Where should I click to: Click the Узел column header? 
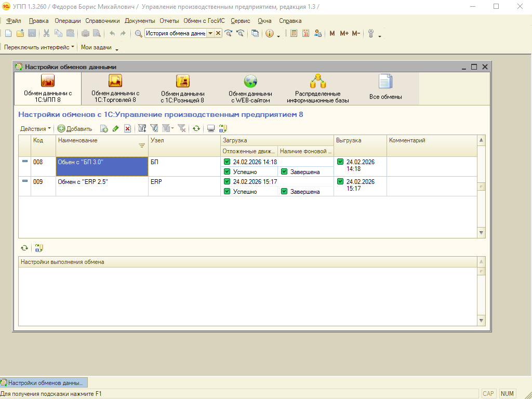184,145
